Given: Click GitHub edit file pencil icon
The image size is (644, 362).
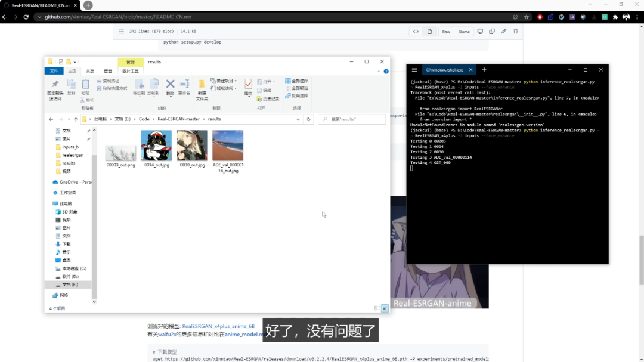Looking at the screenshot, I should click(x=504, y=31).
